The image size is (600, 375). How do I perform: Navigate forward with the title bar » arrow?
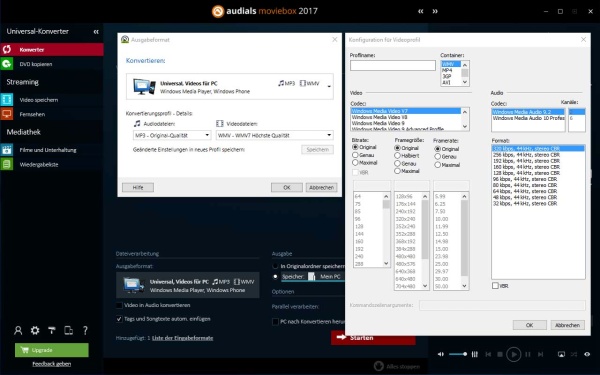point(435,11)
